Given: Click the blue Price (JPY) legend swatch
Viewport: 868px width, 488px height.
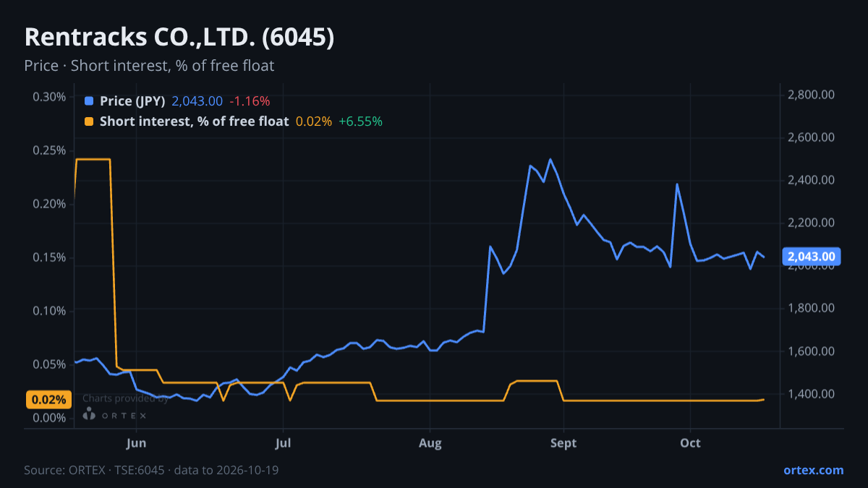Looking at the screenshot, I should (x=89, y=101).
